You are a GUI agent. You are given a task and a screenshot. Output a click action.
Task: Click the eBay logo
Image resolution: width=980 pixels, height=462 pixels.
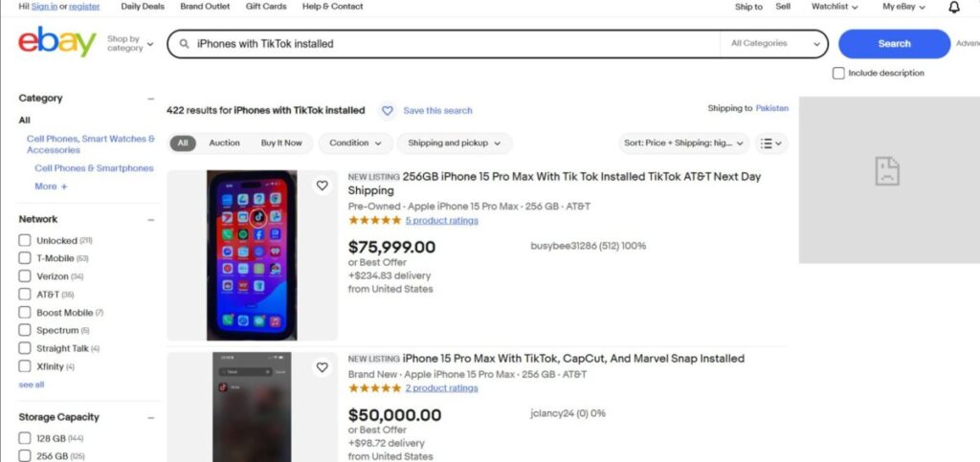[57, 43]
